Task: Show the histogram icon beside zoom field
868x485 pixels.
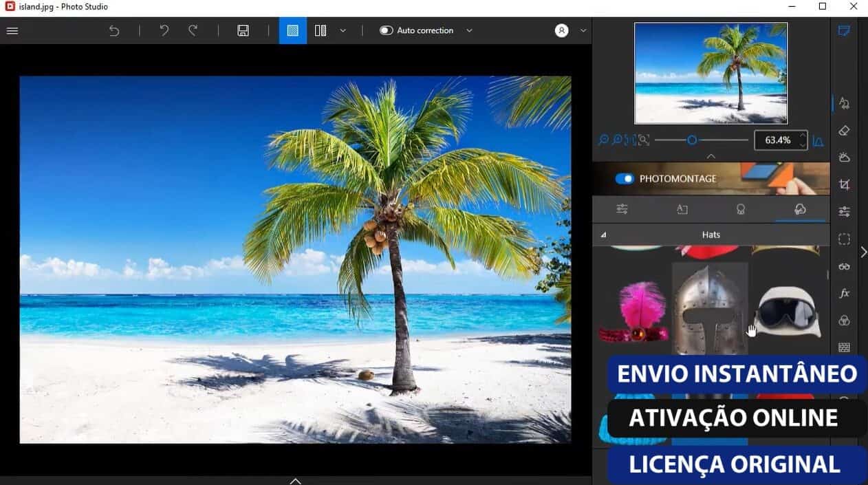Action: (818, 140)
